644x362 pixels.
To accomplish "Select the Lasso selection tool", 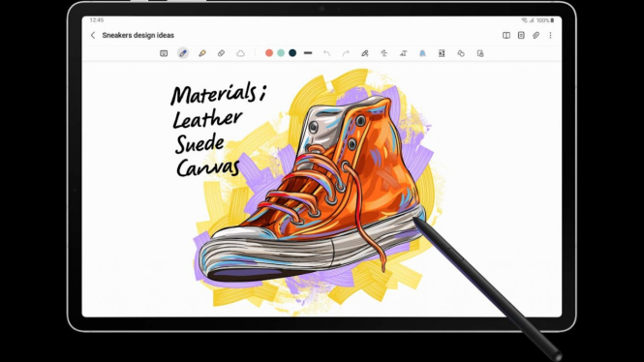I will (240, 53).
